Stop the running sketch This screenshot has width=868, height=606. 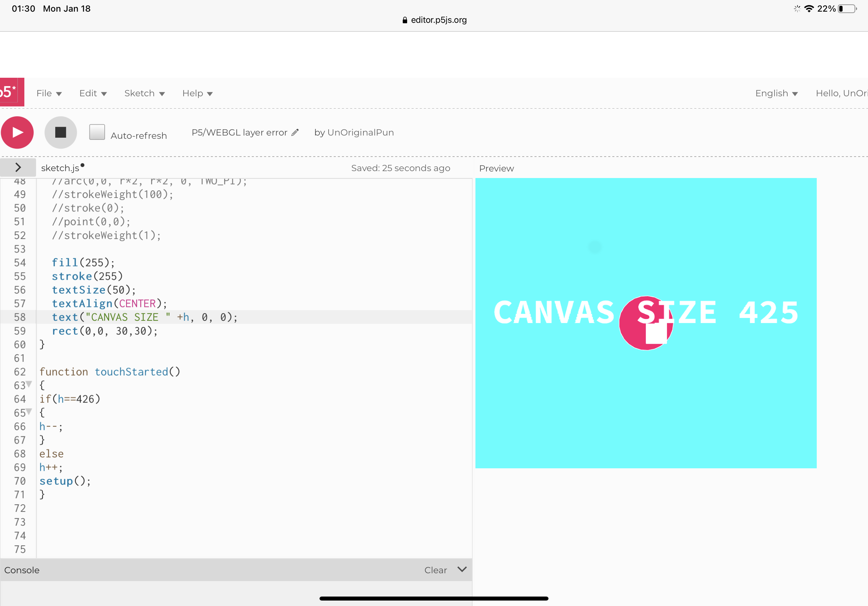point(60,132)
